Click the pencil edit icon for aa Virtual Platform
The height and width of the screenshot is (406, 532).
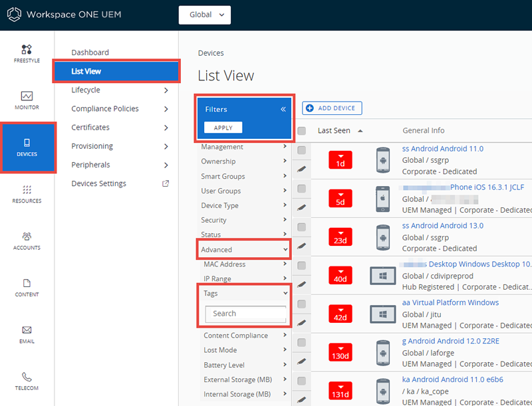pyautogui.click(x=301, y=323)
